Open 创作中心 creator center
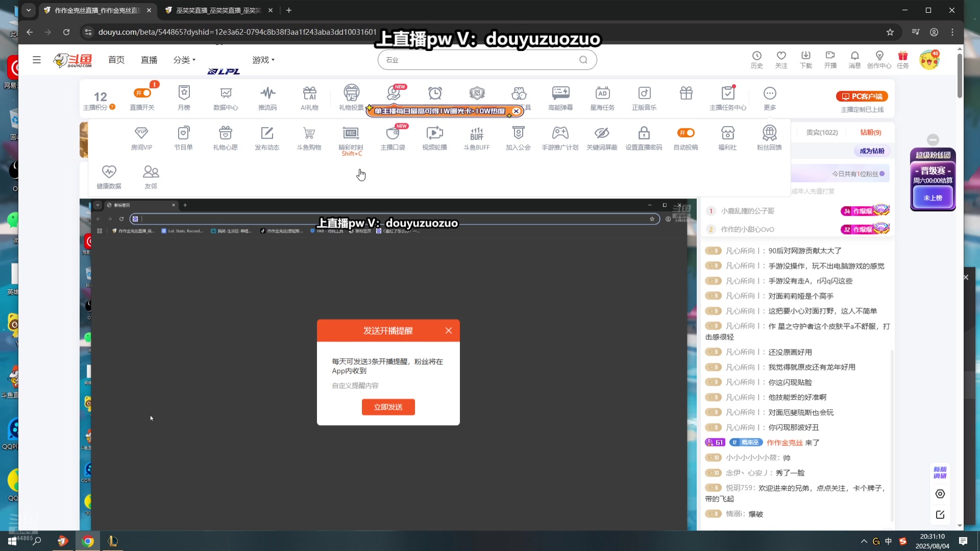 pyautogui.click(x=879, y=59)
